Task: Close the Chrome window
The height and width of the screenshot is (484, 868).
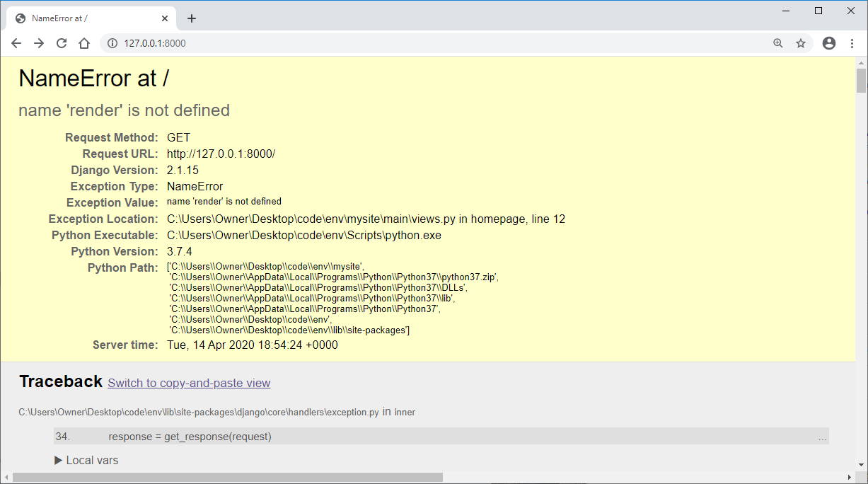Action: coord(851,11)
